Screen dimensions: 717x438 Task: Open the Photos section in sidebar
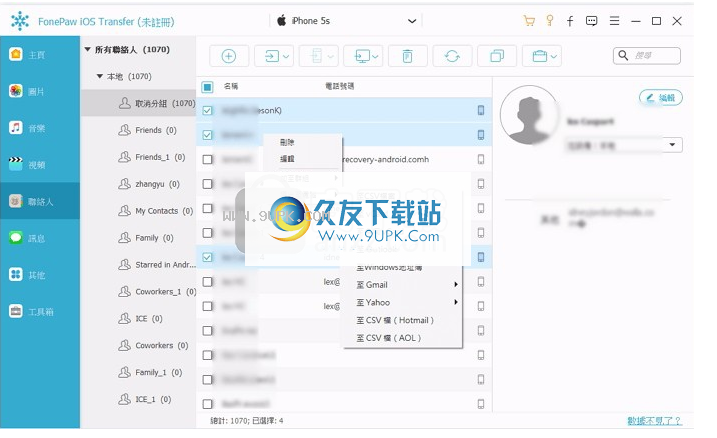tap(40, 91)
